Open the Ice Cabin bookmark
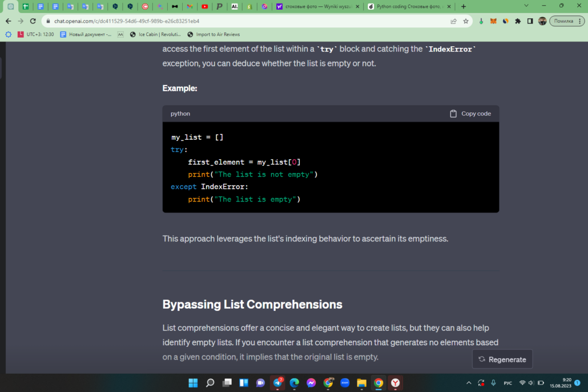588x392 pixels. [155, 34]
